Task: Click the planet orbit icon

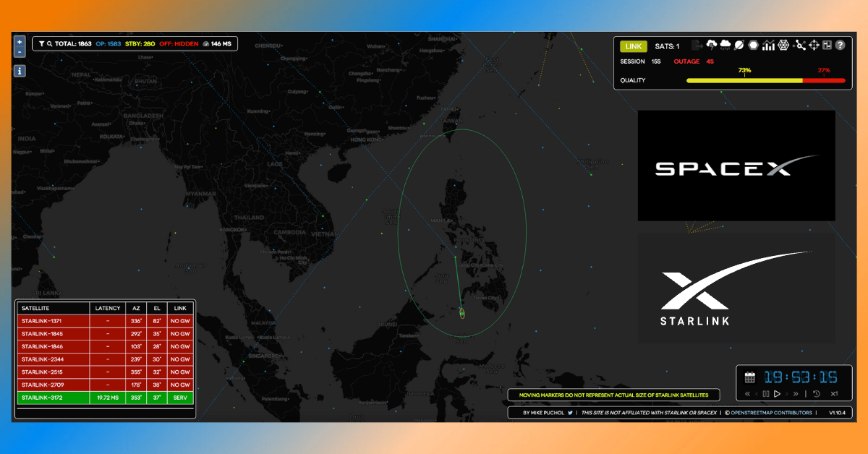Action: click(739, 46)
